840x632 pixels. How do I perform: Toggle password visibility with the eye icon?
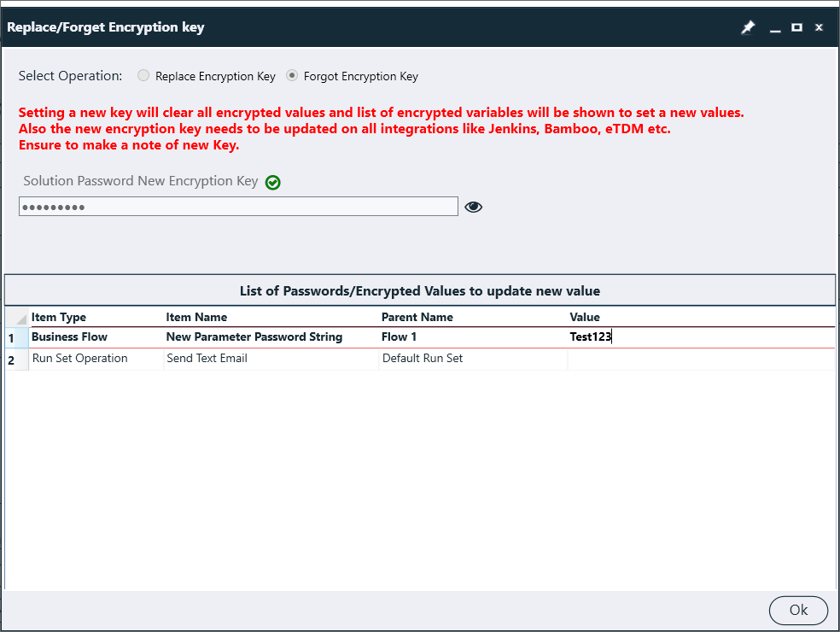coord(473,207)
